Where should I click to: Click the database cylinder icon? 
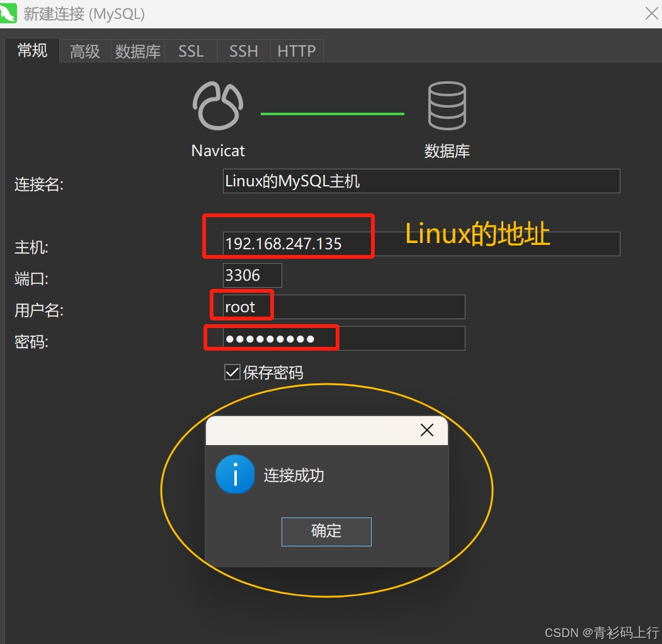tap(447, 106)
